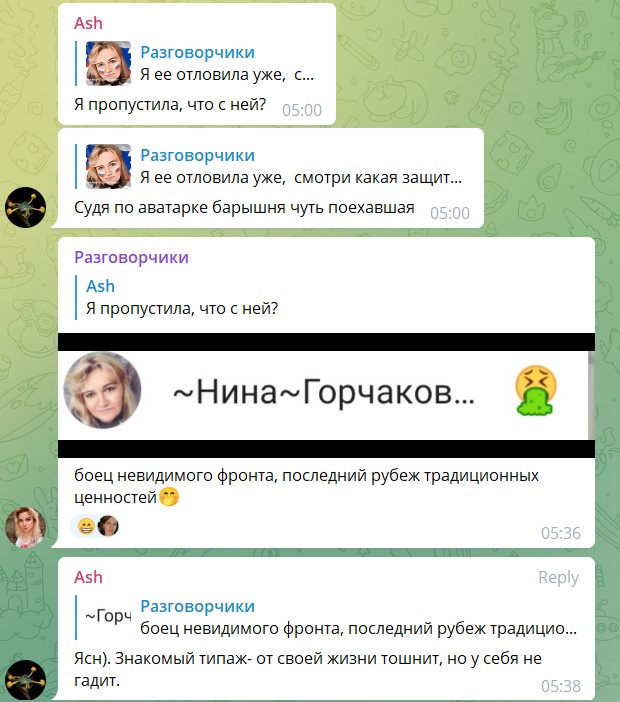Jump to the quoted 'боец невидимого фронта' reply

(327, 617)
